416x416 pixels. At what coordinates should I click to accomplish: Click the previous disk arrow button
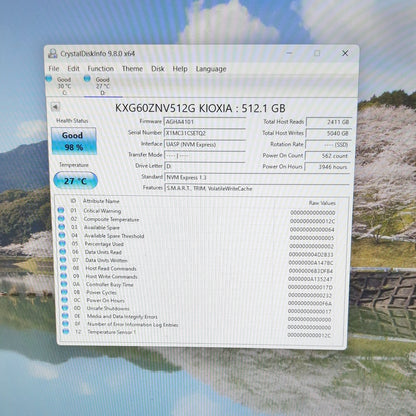(55, 107)
